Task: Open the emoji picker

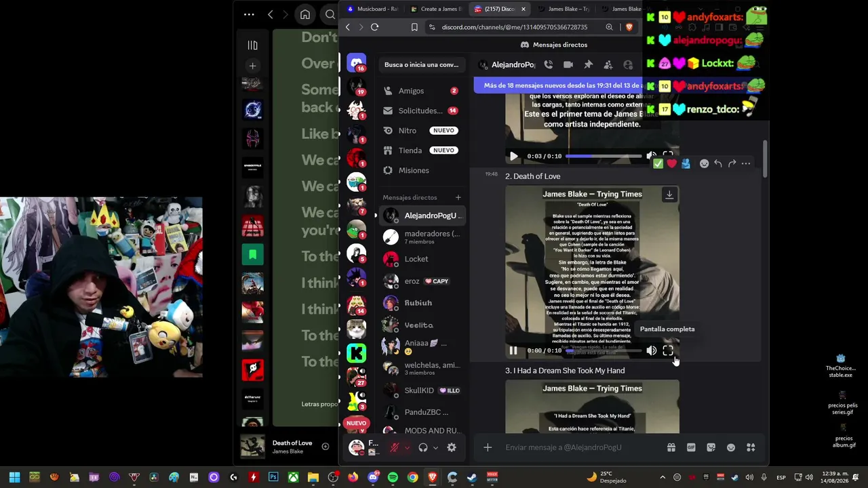Action: 731,447
